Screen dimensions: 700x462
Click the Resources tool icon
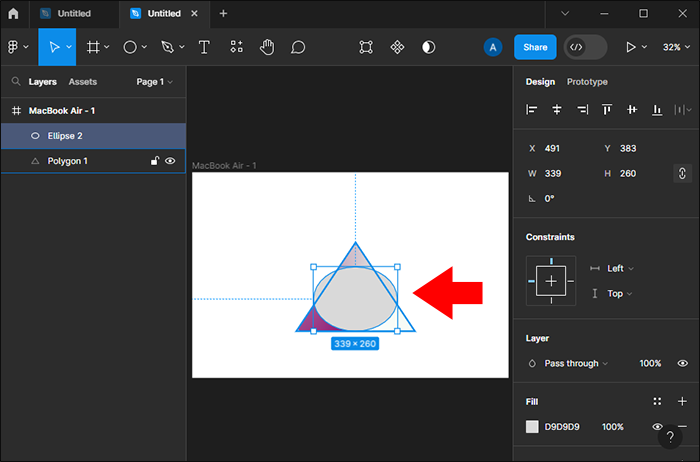(x=236, y=47)
